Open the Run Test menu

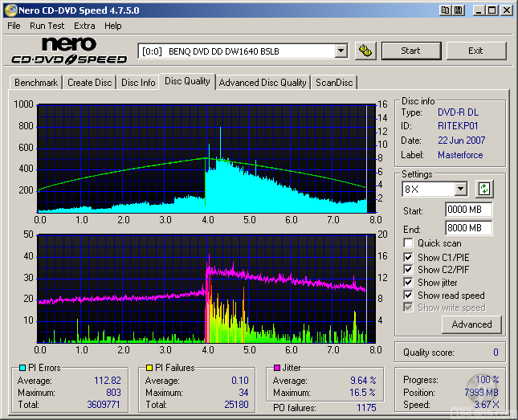47,26
